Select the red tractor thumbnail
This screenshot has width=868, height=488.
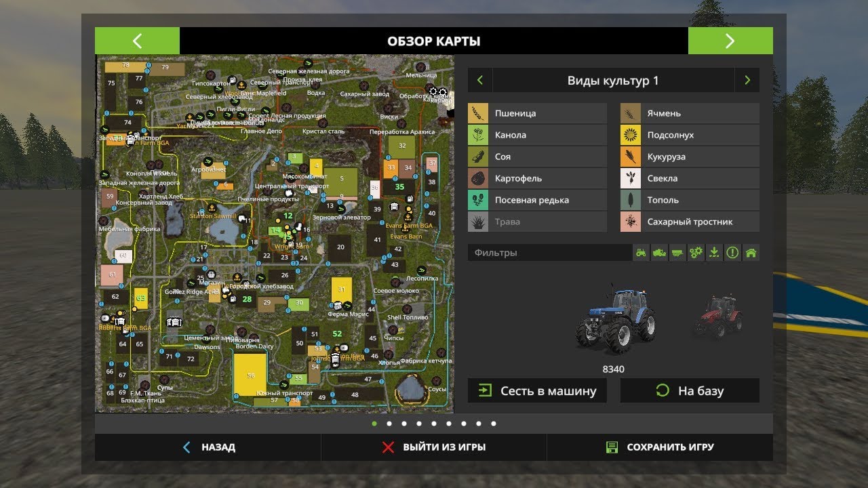tap(717, 318)
